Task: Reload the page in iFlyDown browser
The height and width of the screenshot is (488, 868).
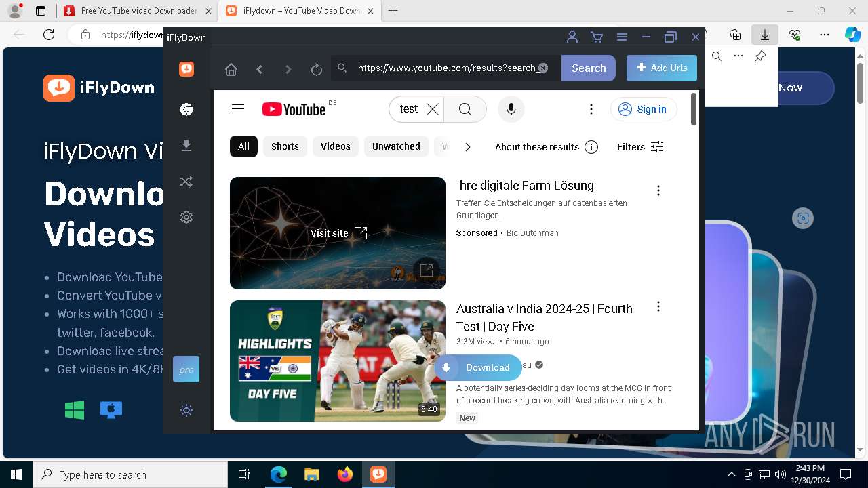Action: coord(316,69)
